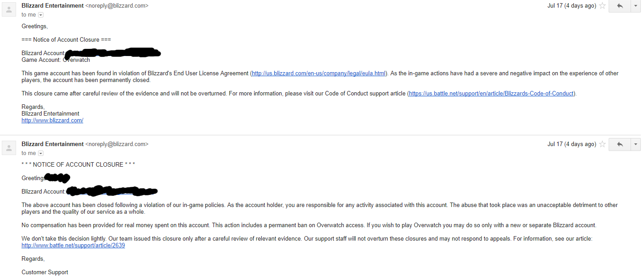Open the battle.net support article 2639 link

coord(73,245)
